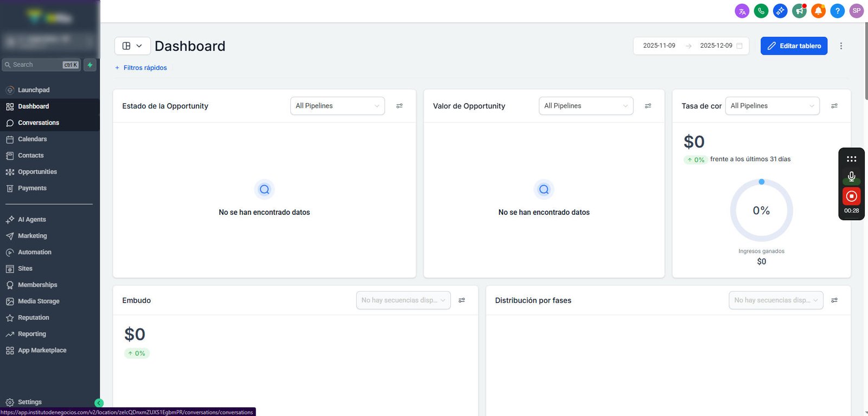Toggle the recorder microphone
The height and width of the screenshot is (416, 868).
tap(852, 177)
